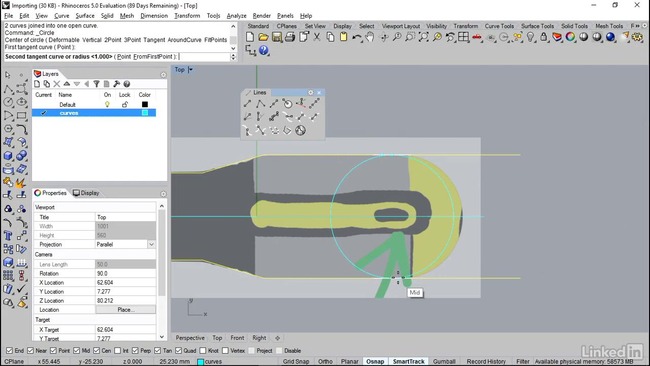The height and width of the screenshot is (366, 650).
Task: Open Properties panel options gear menu
Action: pos(163,194)
